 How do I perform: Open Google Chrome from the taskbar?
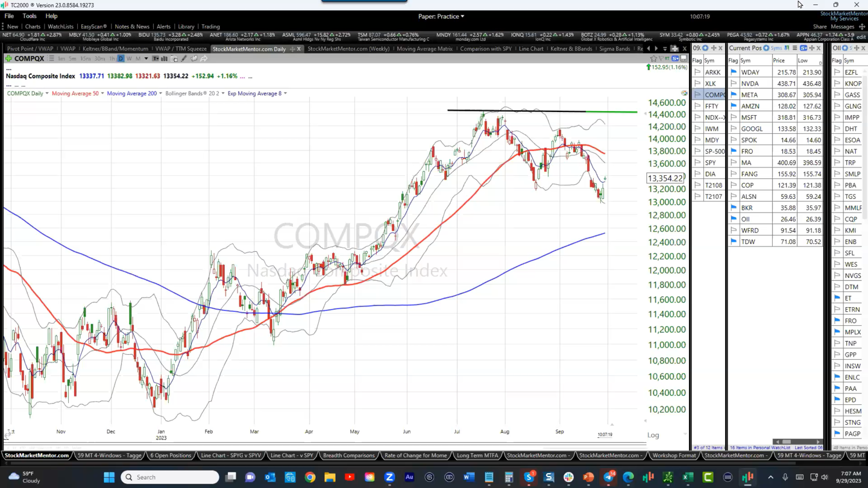310,477
